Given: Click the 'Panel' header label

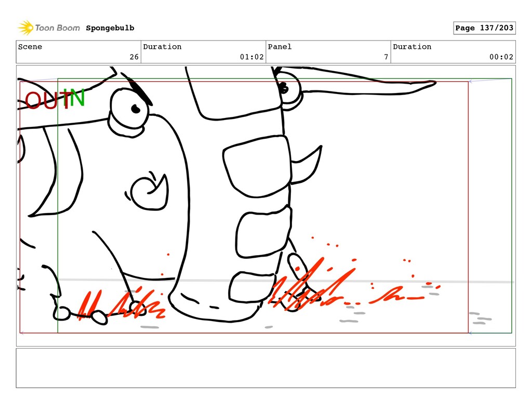Looking at the screenshot, I should pyautogui.click(x=280, y=46).
